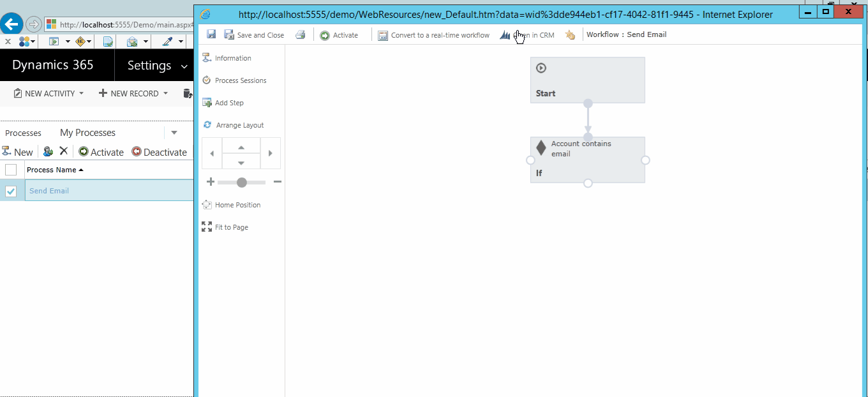Open the My Processes view selector arrow
Viewport: 868px width, 397px height.
(174, 133)
